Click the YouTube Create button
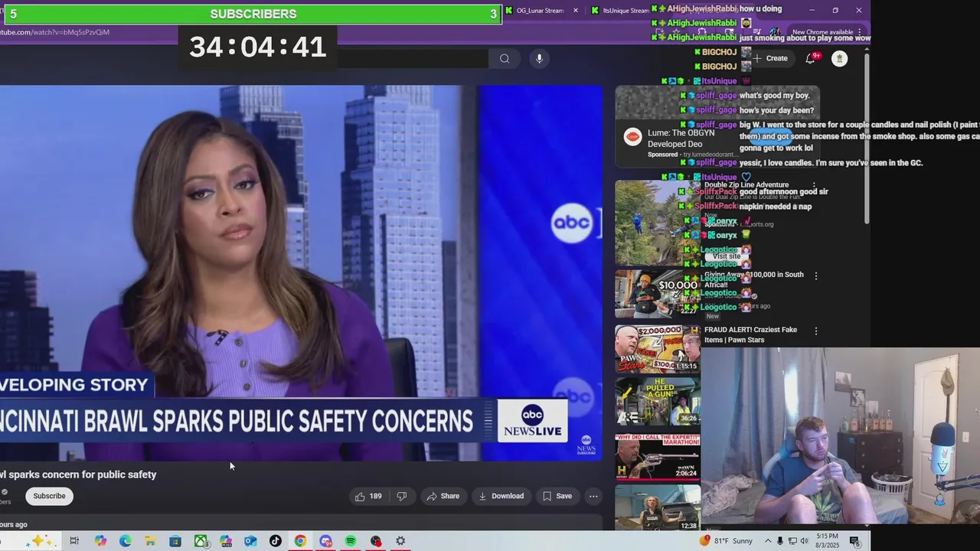Image resolution: width=980 pixels, height=551 pixels. (x=770, y=58)
